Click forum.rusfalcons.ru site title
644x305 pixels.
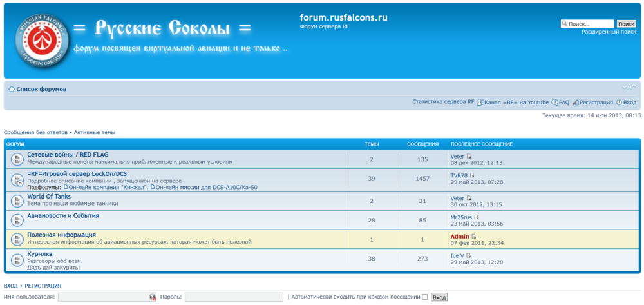click(x=343, y=17)
